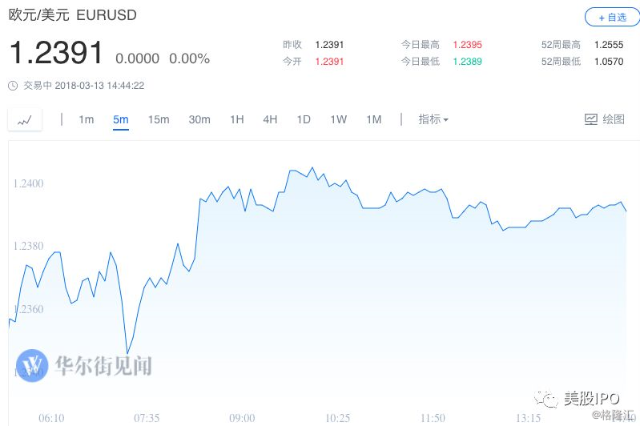Select the 1m timeframe
Viewport: 640px width, 426px height.
pos(86,120)
